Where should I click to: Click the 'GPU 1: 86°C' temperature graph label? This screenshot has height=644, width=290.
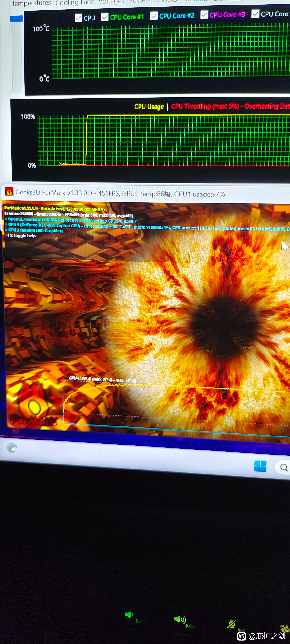tap(103, 379)
